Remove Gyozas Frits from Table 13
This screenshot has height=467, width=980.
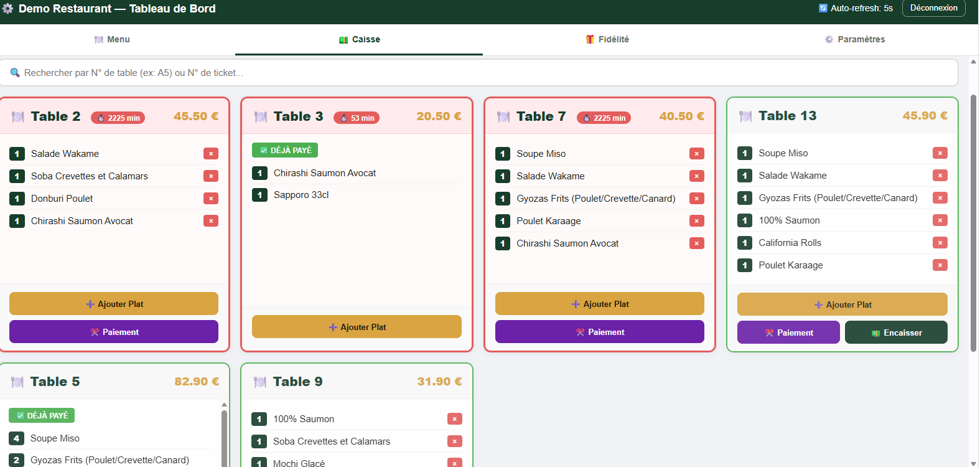(940, 198)
